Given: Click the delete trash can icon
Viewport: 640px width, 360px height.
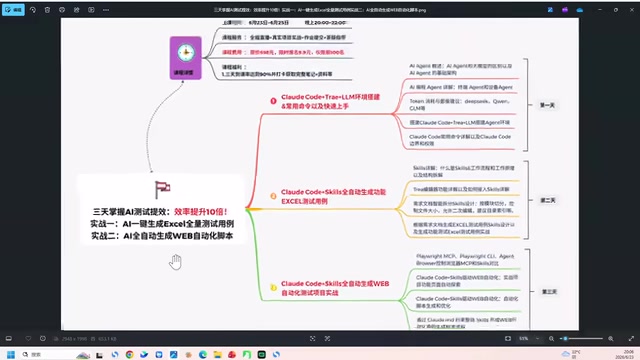Looking at the screenshot, I should [x=47, y=10].
